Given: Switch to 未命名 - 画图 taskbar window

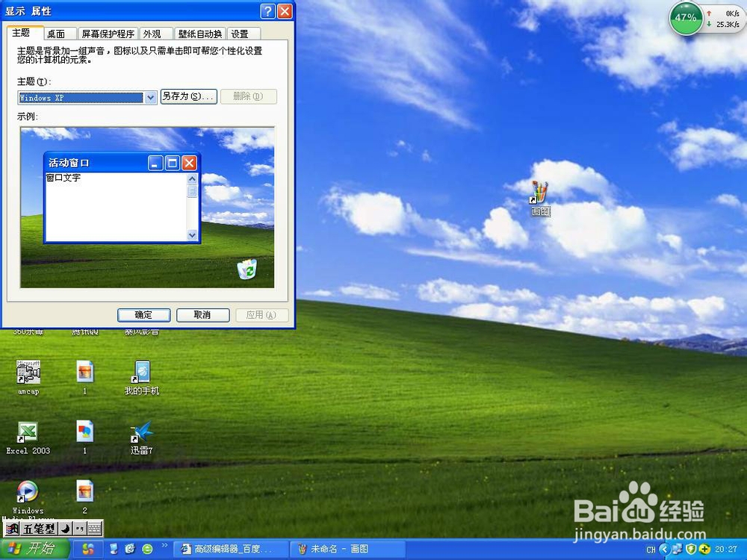Looking at the screenshot, I should click(348, 549).
